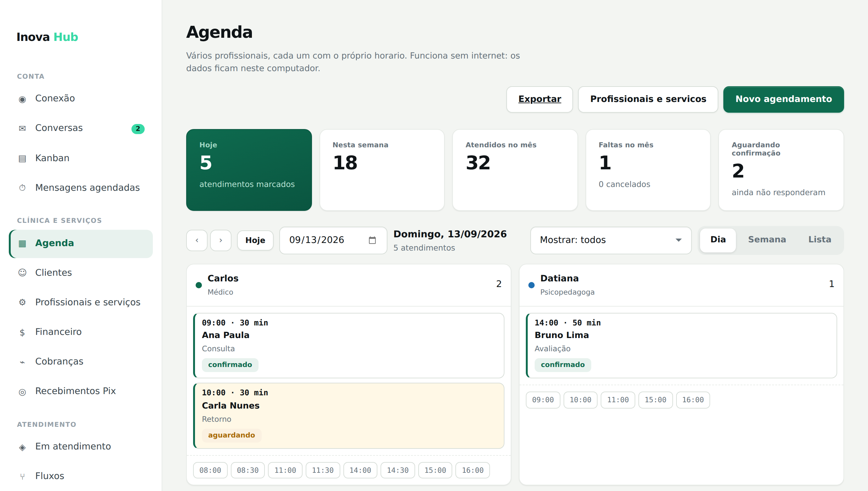Open Bruno Lima's 14:00 appointment card

tap(681, 345)
